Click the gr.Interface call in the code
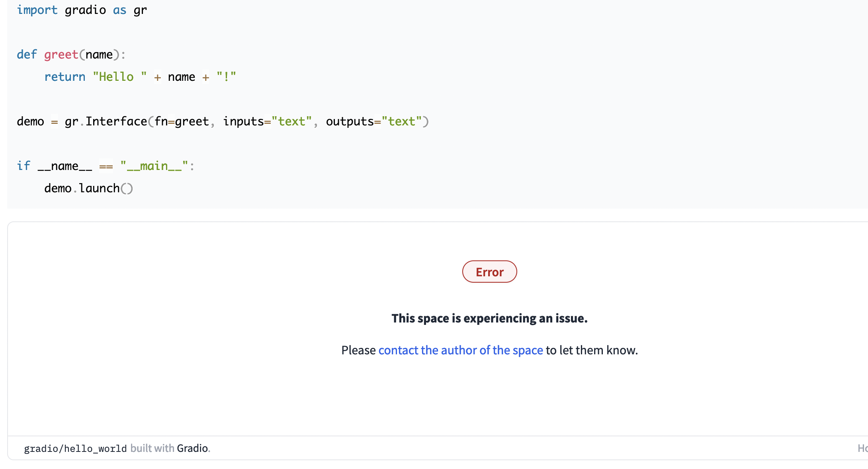Image resolution: width=868 pixels, height=469 pixels. (108, 121)
